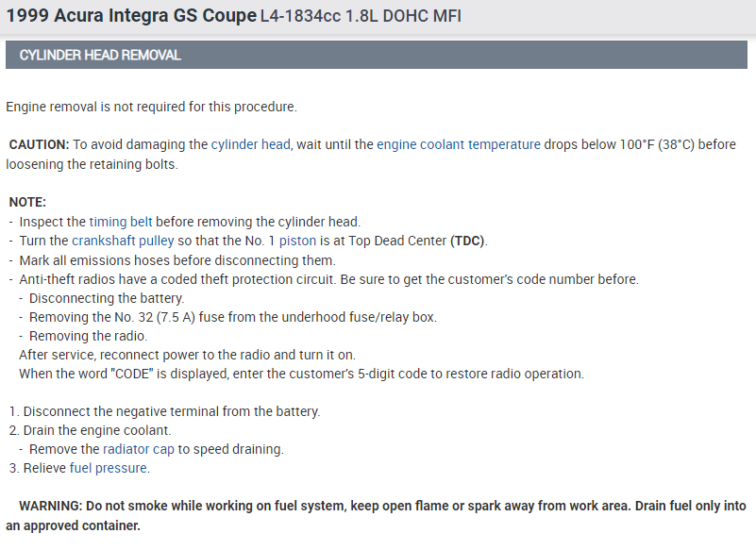The image size is (756, 550).
Task: Click the "Engine removal is not required" sentence
Action: coord(151,107)
